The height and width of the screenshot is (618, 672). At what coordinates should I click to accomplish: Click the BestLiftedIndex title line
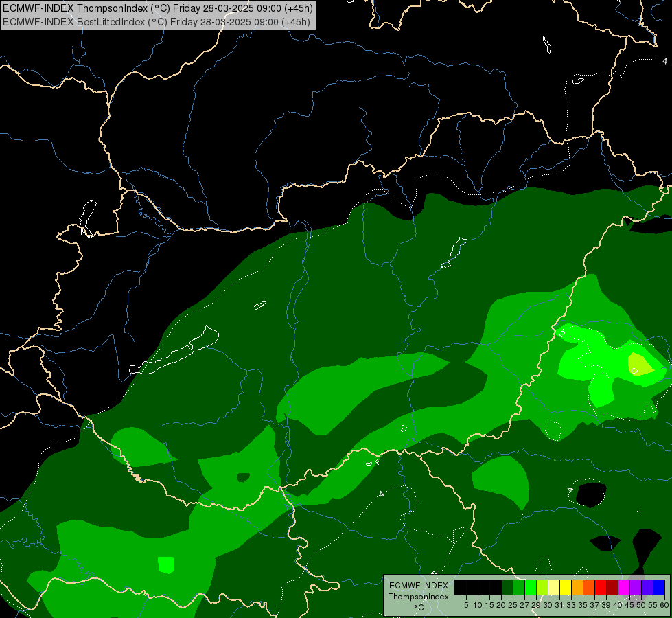click(157, 22)
